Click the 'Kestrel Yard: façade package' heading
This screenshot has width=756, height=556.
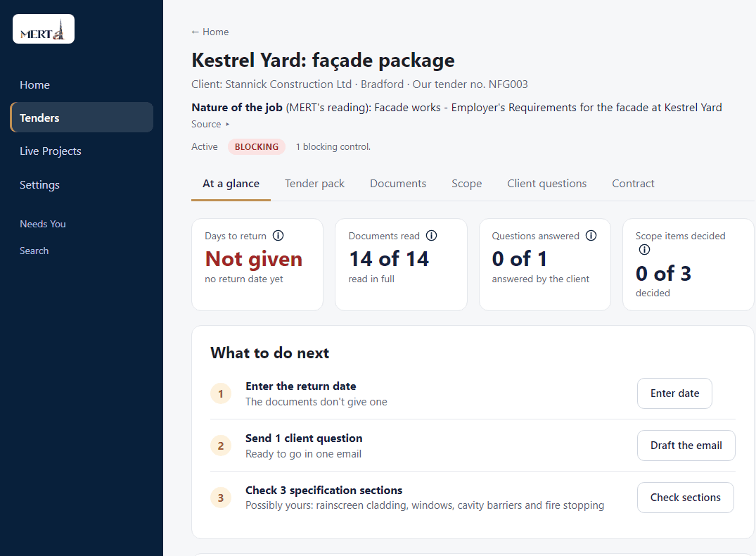[x=323, y=61]
